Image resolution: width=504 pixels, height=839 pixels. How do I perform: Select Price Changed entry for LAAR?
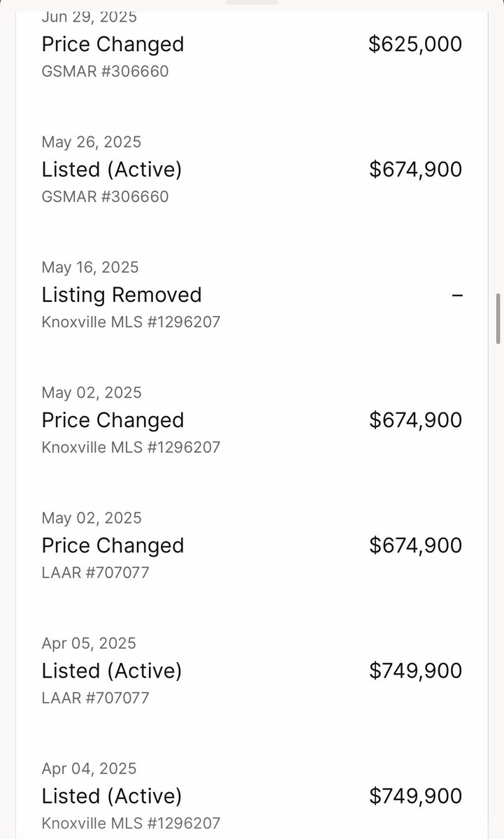click(252, 545)
